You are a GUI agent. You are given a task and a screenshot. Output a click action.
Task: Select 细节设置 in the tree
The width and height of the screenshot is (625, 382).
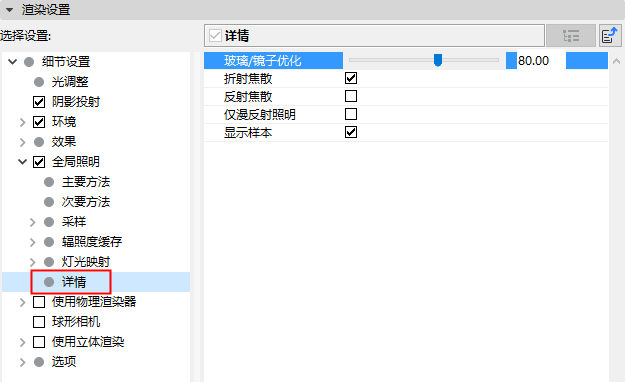pos(66,62)
